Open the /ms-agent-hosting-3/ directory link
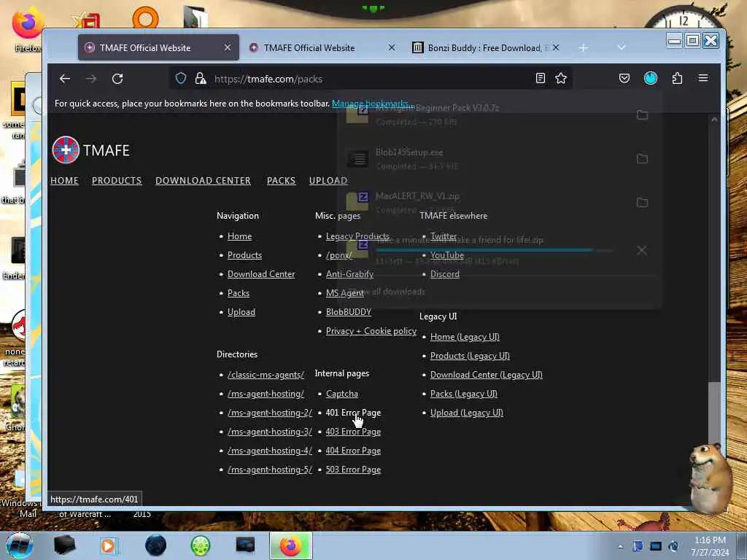Viewport: 747px width, 560px height. pyautogui.click(x=270, y=432)
